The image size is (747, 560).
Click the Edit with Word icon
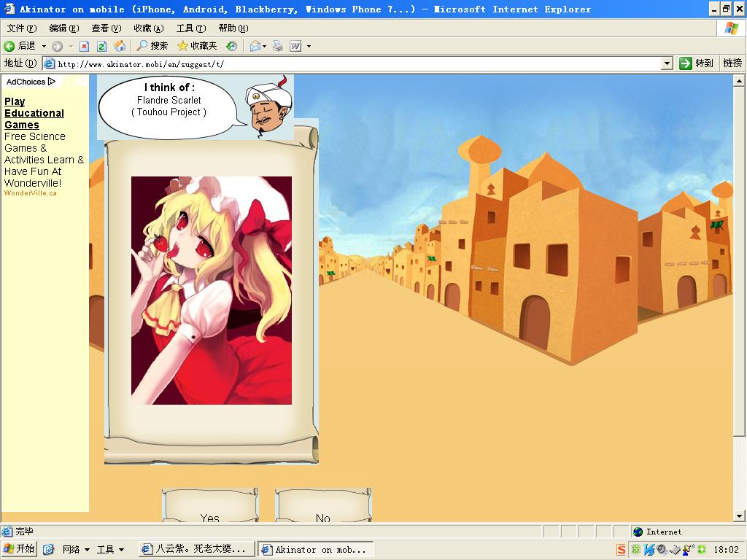point(295,46)
